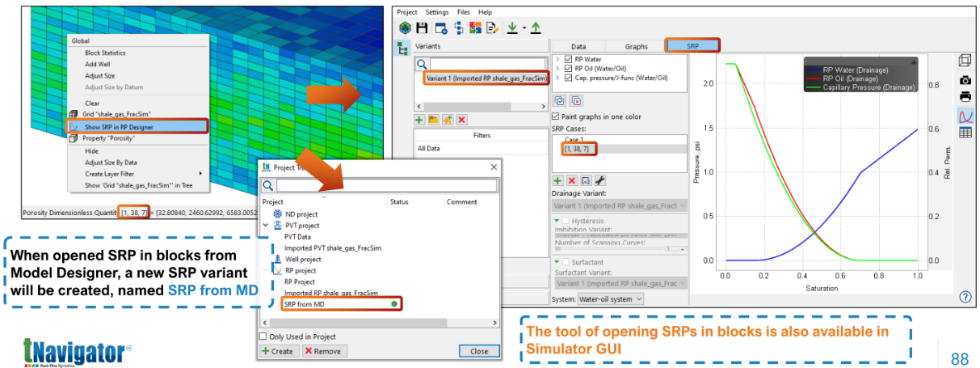
Task: Click the colored grid toolbar icon
Action: [474, 28]
